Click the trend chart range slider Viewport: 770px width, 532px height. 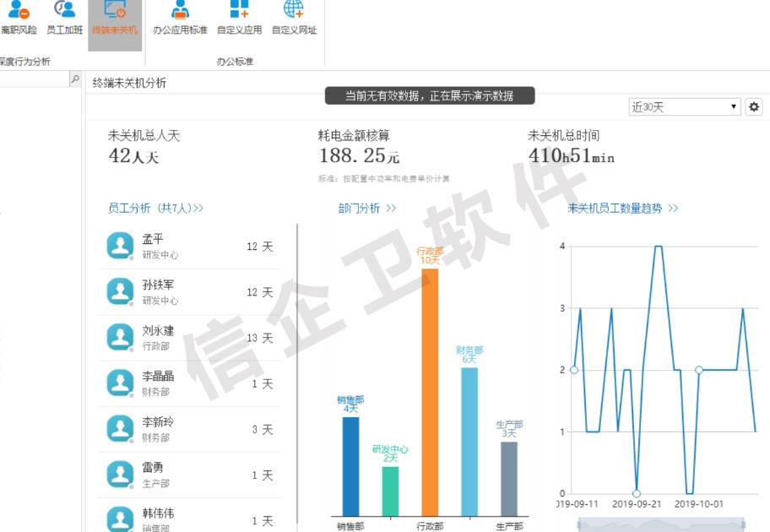tap(661, 525)
